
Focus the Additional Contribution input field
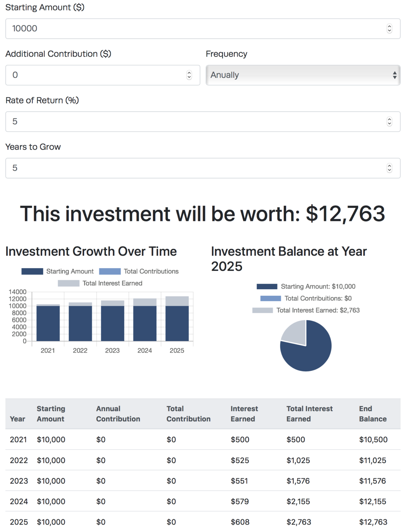point(97,75)
